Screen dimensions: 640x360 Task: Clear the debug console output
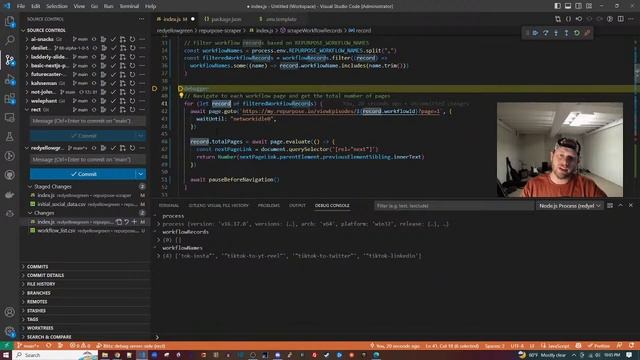click(610, 205)
